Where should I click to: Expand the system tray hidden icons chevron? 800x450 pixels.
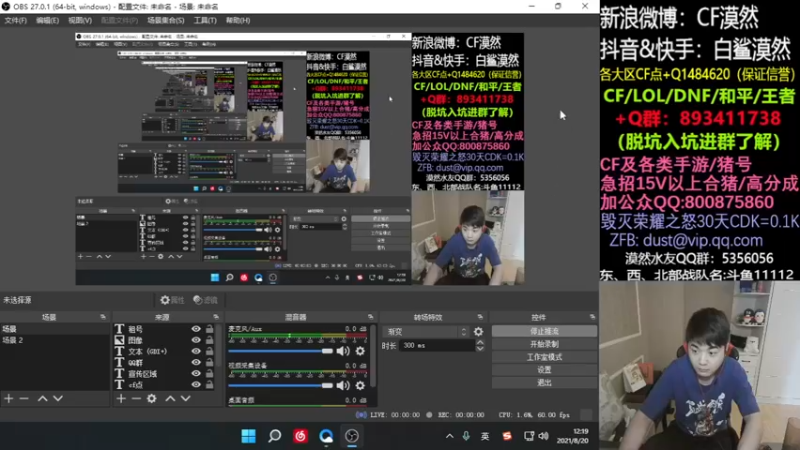coord(449,436)
